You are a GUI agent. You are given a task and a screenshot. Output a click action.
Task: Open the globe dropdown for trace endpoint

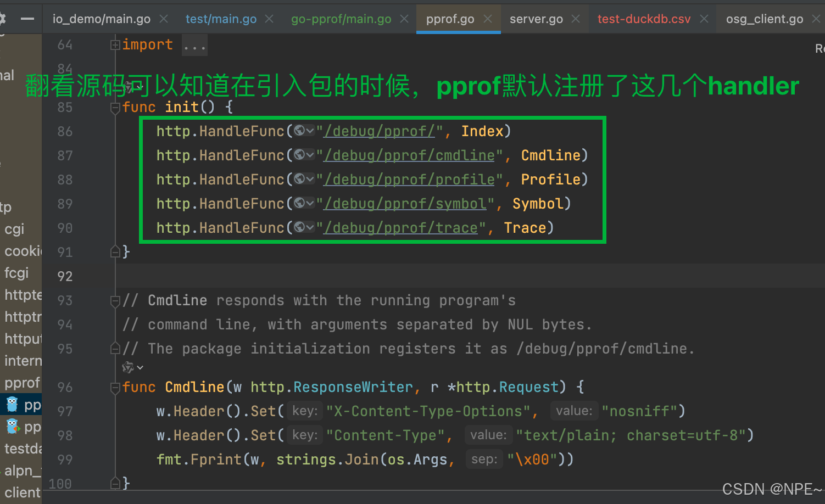click(x=304, y=227)
